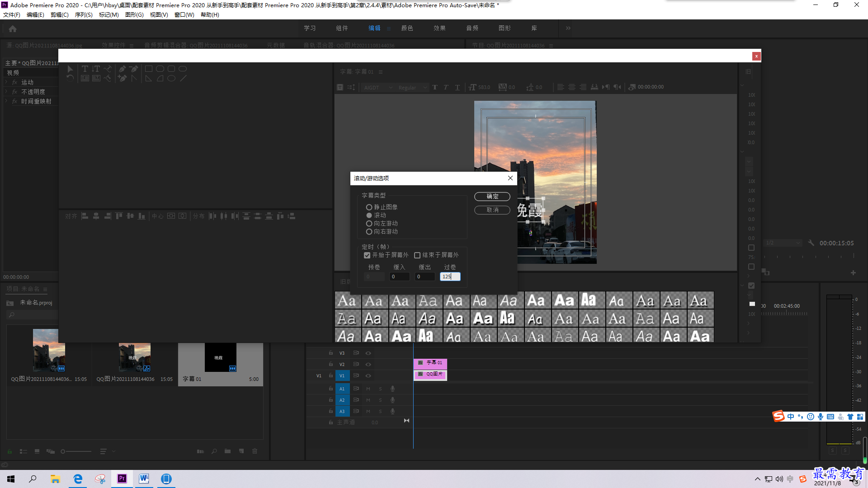Toggle the Start Off Screen checkbox
Viewport: 868px width, 488px height.
pos(367,255)
